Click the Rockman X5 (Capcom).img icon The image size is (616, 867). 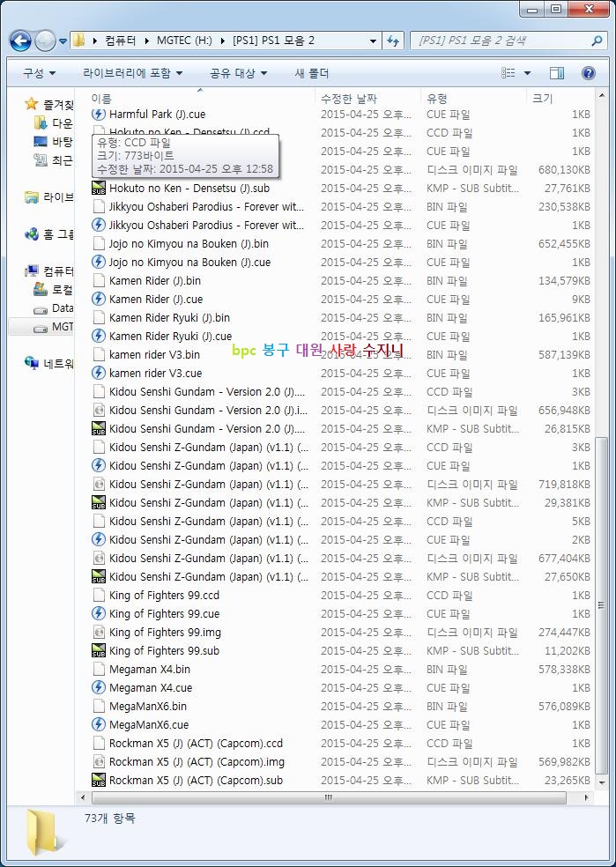[99, 762]
